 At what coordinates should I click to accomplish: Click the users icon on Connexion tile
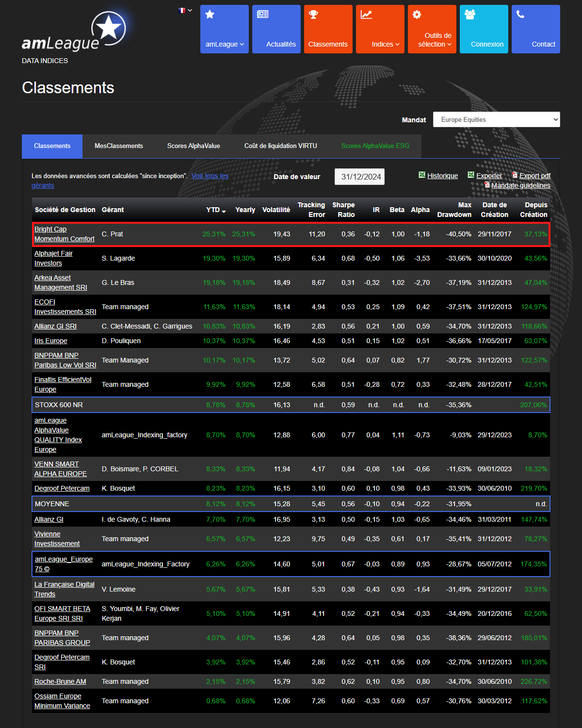pos(469,15)
